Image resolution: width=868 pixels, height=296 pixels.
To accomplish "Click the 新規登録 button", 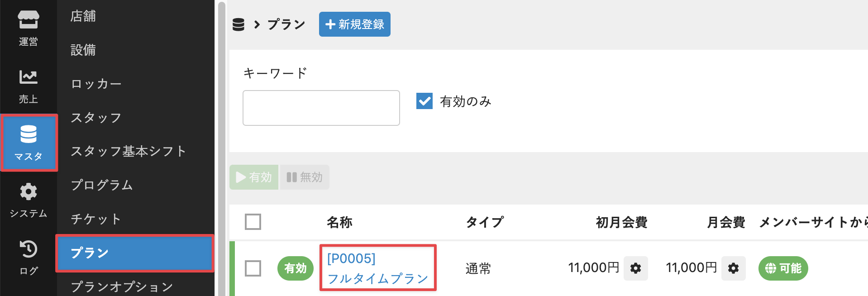I will point(355,24).
